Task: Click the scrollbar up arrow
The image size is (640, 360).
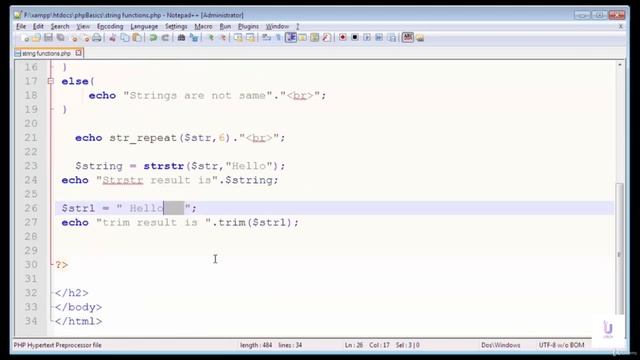Action: (620, 65)
